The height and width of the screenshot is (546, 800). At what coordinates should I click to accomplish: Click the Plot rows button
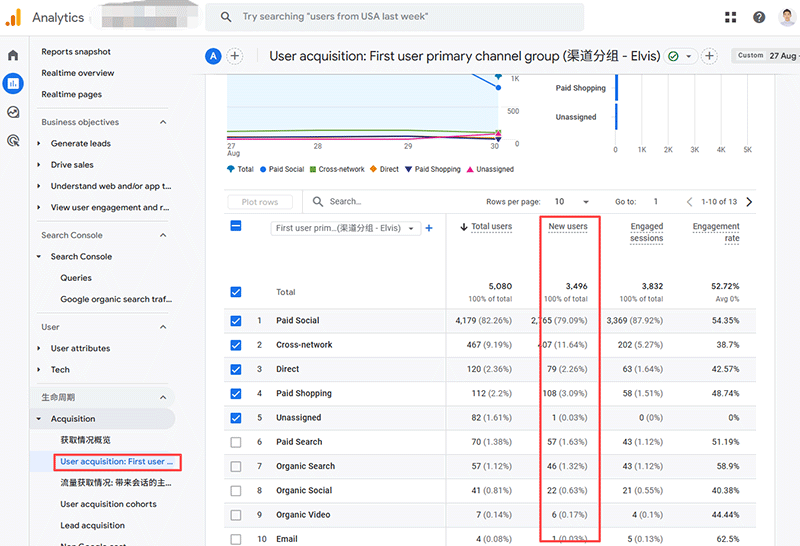(260, 202)
